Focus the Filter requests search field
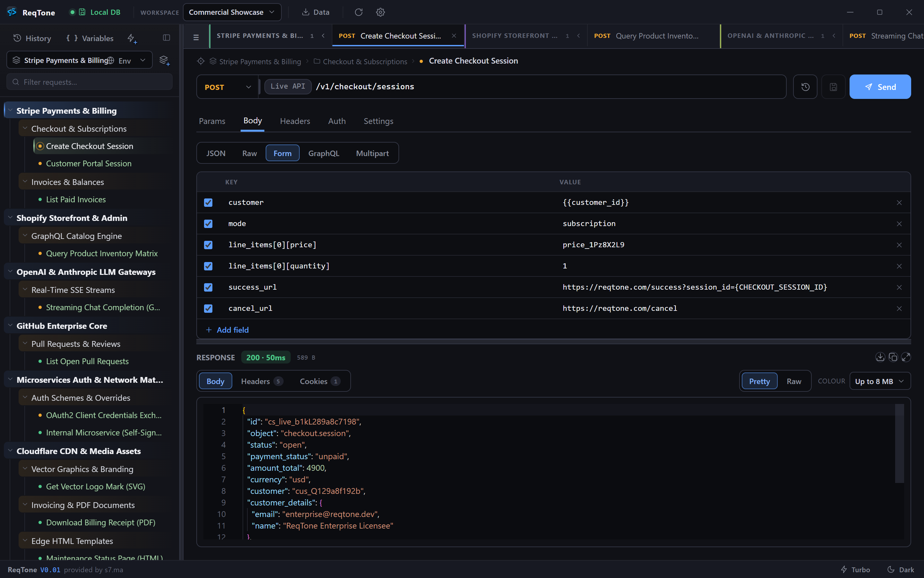 [x=89, y=82]
